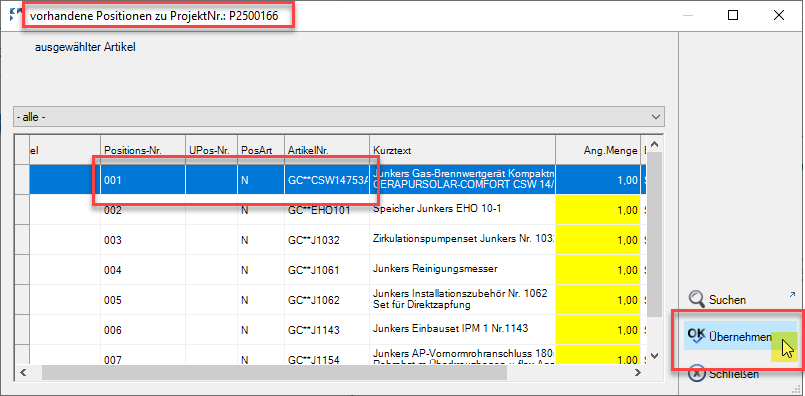Click yellow quantity cell in row 004
This screenshot has width=805, height=396.
598,270
